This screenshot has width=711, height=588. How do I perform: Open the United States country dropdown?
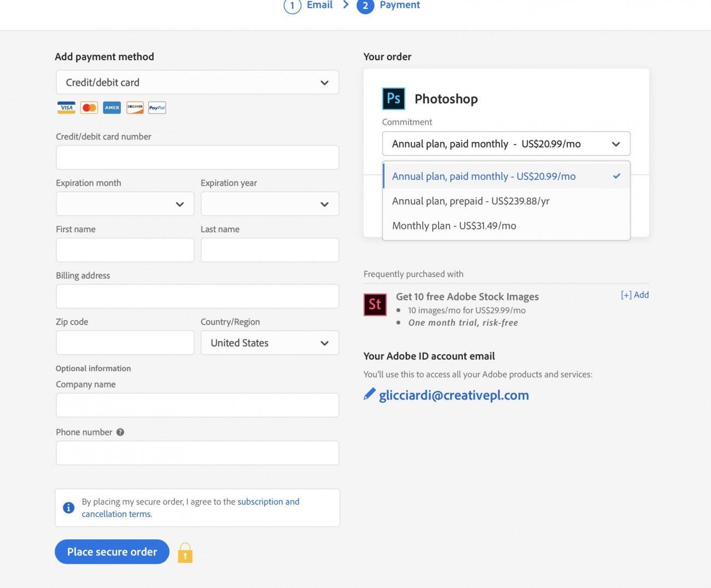click(270, 343)
